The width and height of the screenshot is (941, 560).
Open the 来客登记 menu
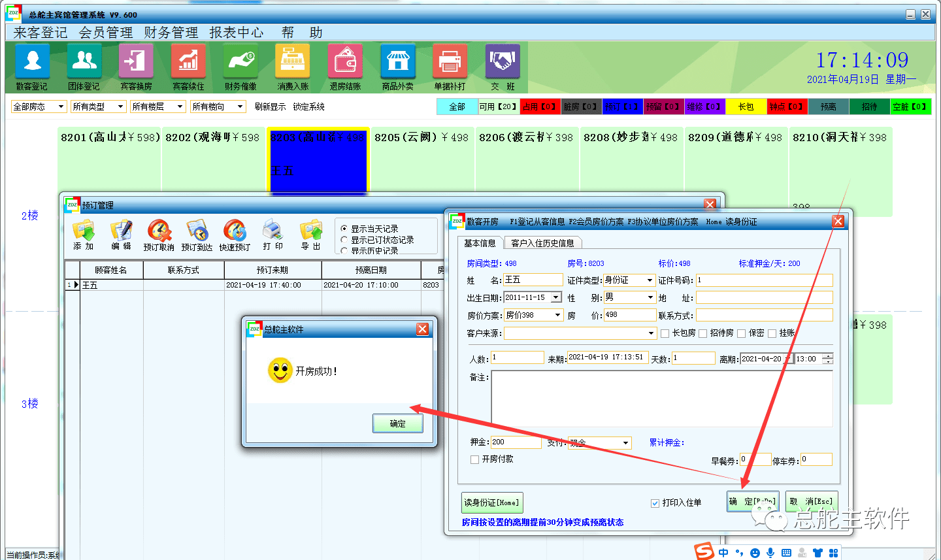point(41,33)
